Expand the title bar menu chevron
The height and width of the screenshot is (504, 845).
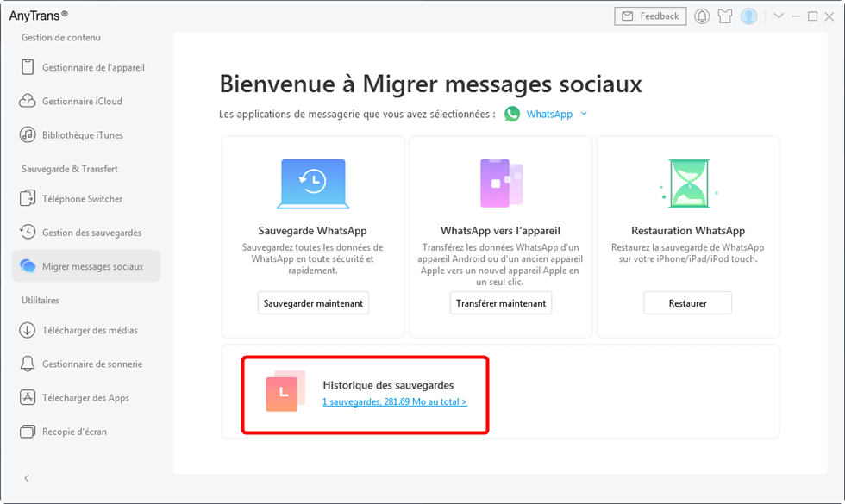coord(779,16)
